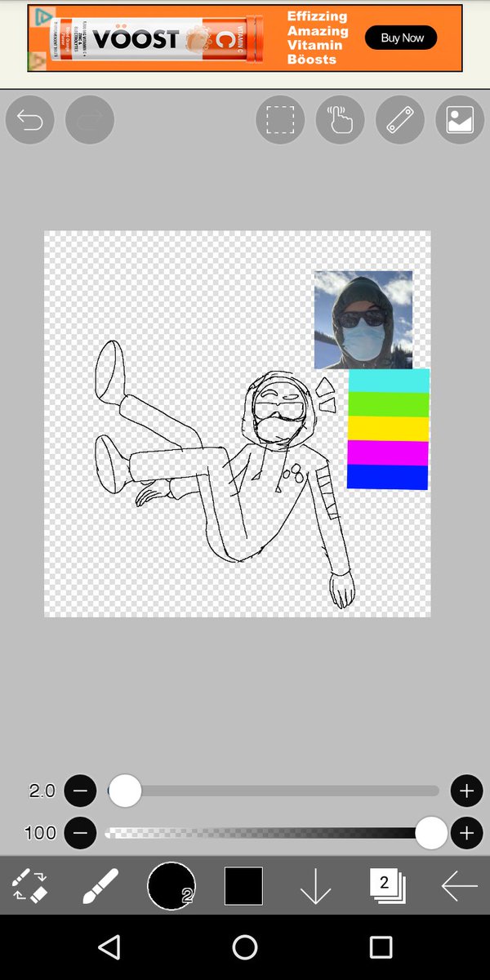
Task: Tap the Android recent apps square button
Action: click(x=381, y=947)
